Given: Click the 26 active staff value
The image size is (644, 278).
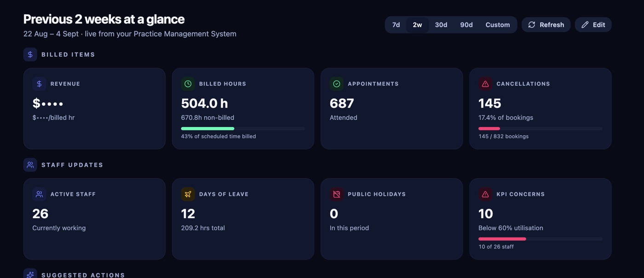Looking at the screenshot, I should coord(40,214).
